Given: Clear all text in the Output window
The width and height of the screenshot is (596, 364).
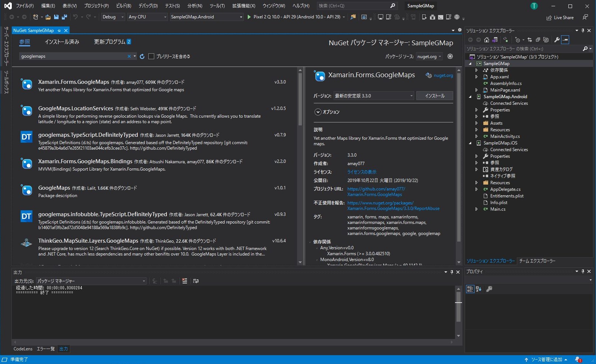Looking at the screenshot, I should pyautogui.click(x=184, y=281).
